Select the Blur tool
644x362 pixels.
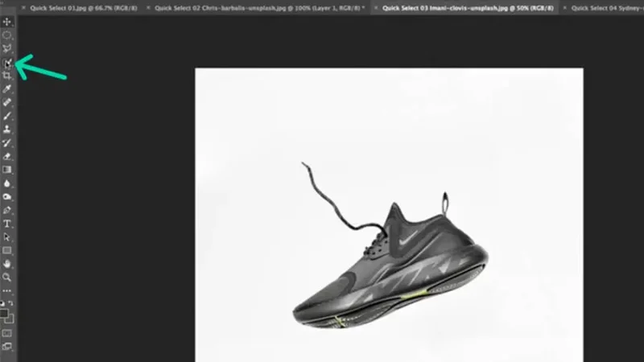(6, 183)
